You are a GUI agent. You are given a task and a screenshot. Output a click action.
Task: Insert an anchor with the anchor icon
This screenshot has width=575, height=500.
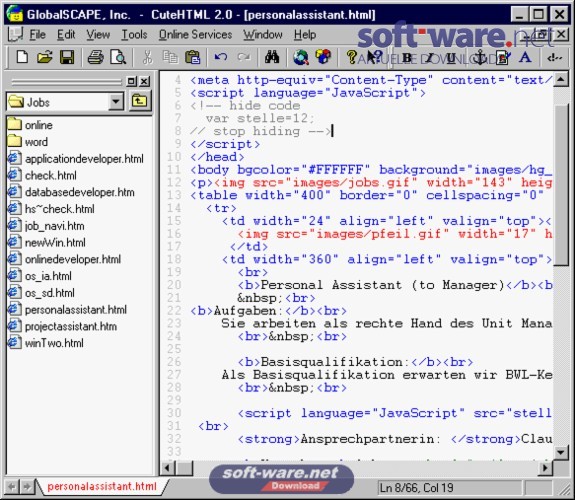pos(479,58)
